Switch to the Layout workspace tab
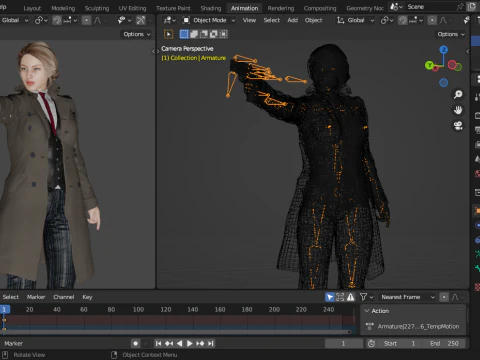Screen dimensions: 480x360 (x=32, y=8)
